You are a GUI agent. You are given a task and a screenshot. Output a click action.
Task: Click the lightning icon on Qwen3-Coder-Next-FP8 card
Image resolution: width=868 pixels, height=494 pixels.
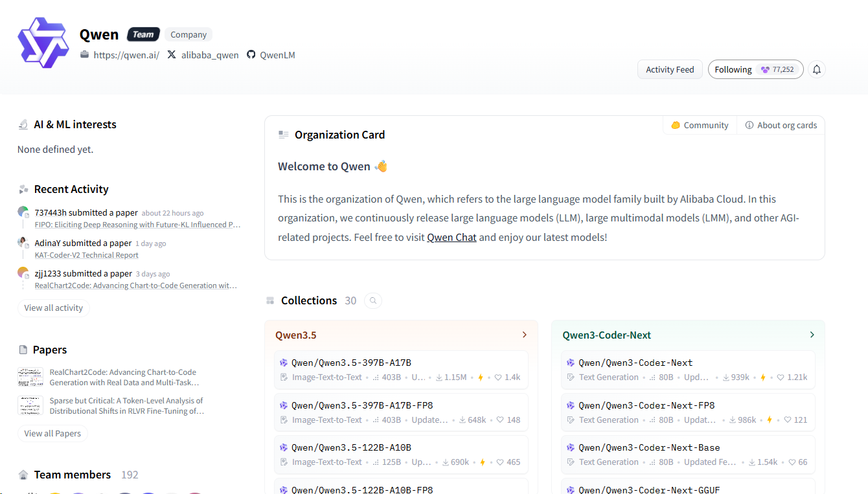(770, 420)
